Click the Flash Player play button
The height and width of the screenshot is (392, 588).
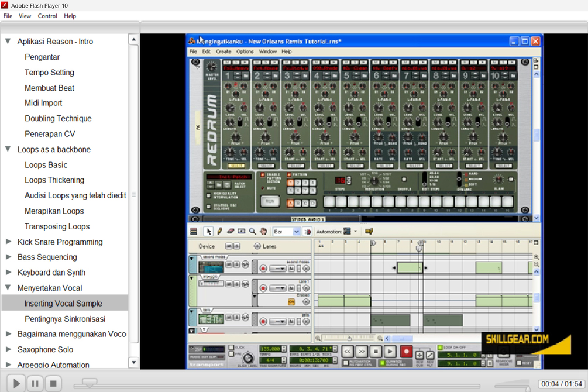tap(16, 383)
